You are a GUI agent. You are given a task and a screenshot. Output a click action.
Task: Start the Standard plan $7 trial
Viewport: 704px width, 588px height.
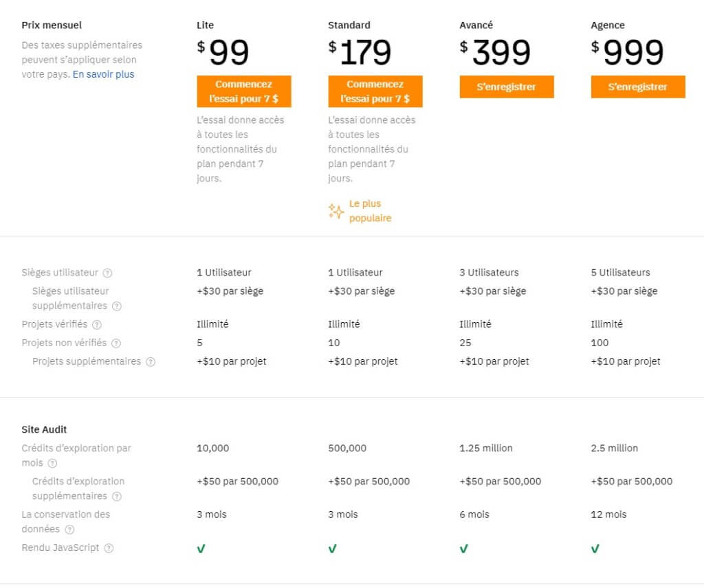375,91
